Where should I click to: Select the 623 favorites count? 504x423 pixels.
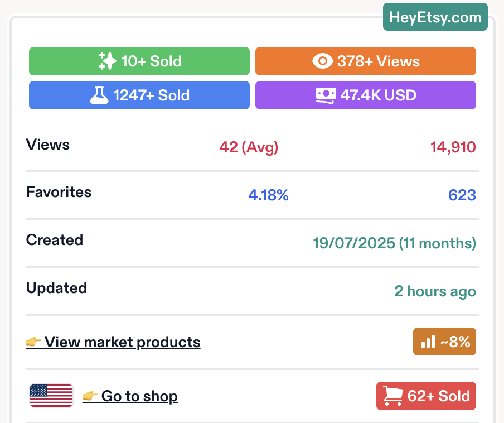click(x=462, y=195)
